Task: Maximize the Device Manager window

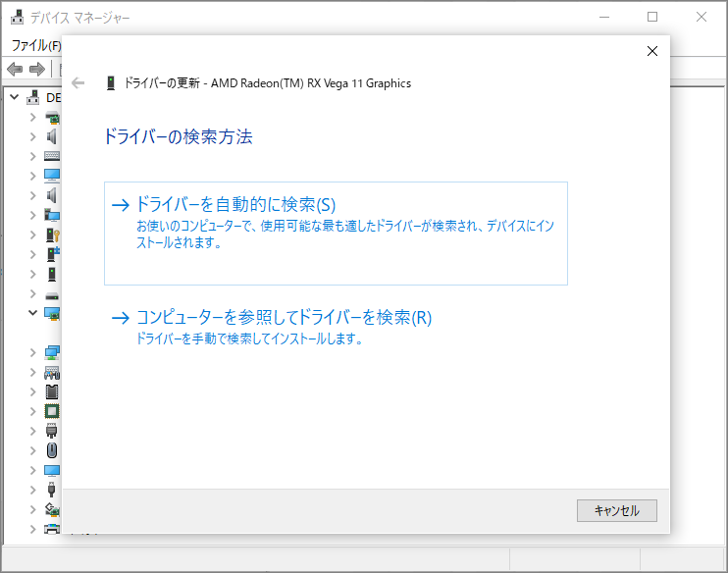Action: click(651, 17)
